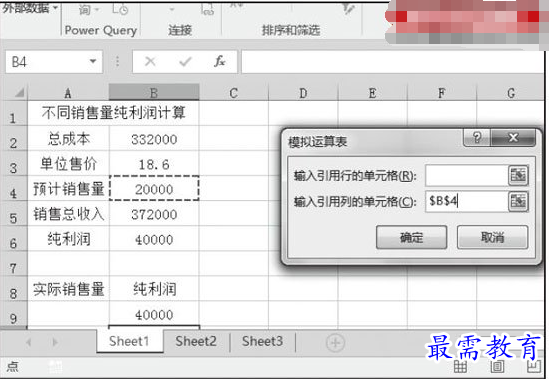Close the 模拟运算表 dialog
The image size is (549, 379).
[x=513, y=137]
